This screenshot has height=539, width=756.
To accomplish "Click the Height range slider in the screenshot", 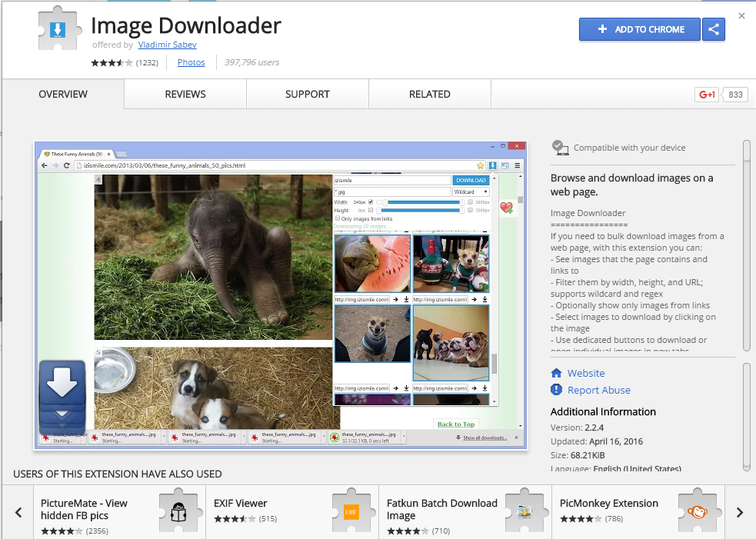I will click(x=420, y=211).
